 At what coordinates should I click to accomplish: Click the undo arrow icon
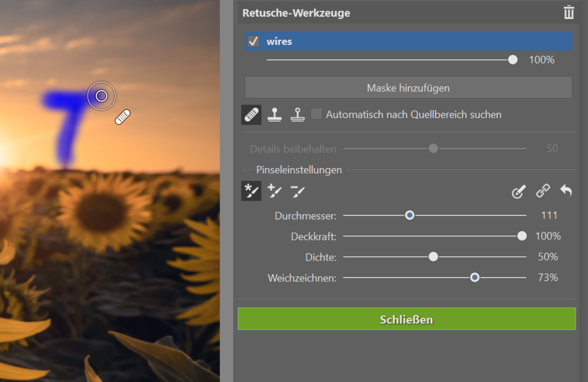click(x=566, y=191)
